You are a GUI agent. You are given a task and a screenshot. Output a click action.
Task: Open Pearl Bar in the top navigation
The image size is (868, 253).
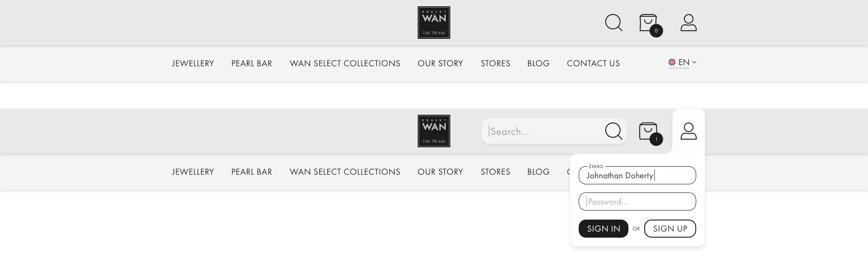click(252, 63)
